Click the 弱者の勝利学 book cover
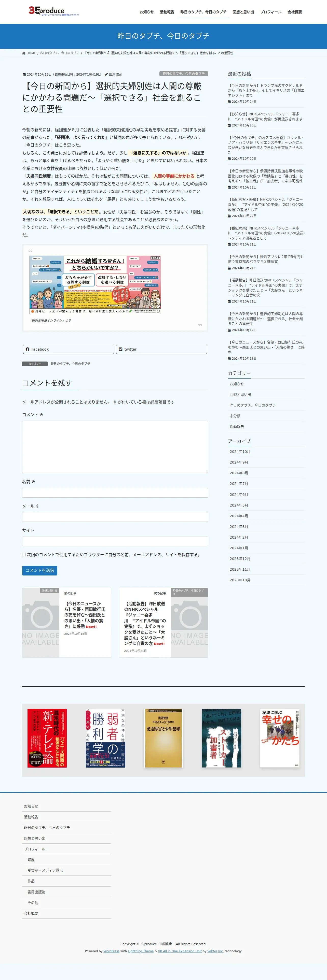This screenshot has height=980, width=327. coord(105,738)
